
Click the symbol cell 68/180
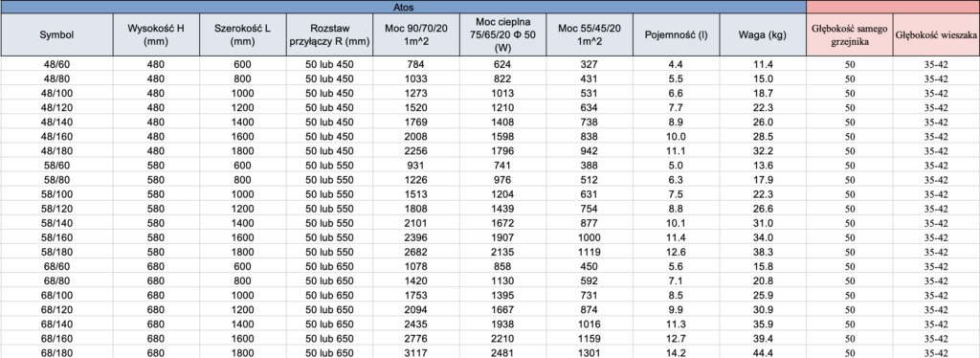click(56, 352)
